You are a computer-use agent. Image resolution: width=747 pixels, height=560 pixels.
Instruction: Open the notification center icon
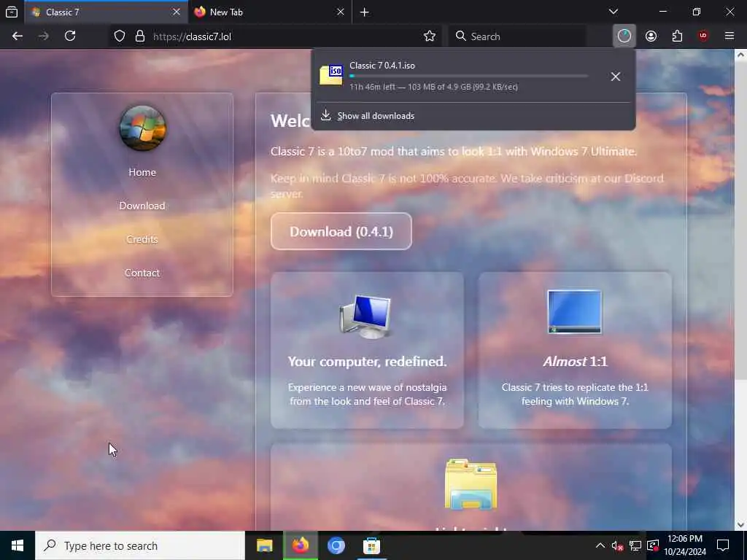click(x=723, y=545)
